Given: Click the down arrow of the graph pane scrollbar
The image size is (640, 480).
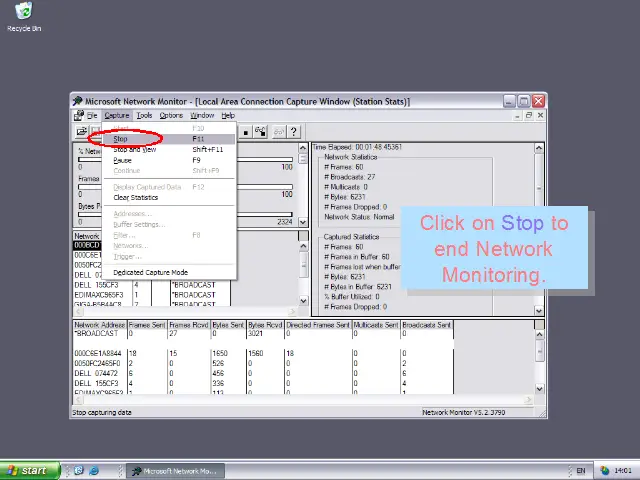Looking at the screenshot, I should point(303,222).
